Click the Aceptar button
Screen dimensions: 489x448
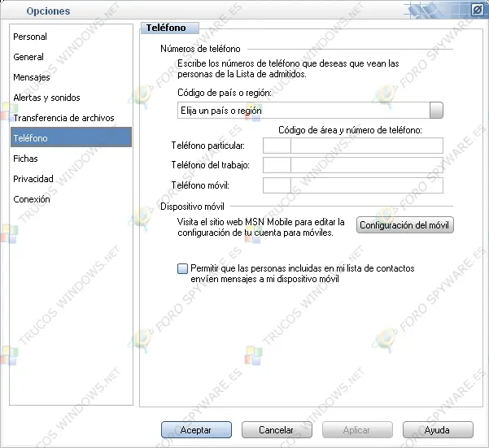196,429
